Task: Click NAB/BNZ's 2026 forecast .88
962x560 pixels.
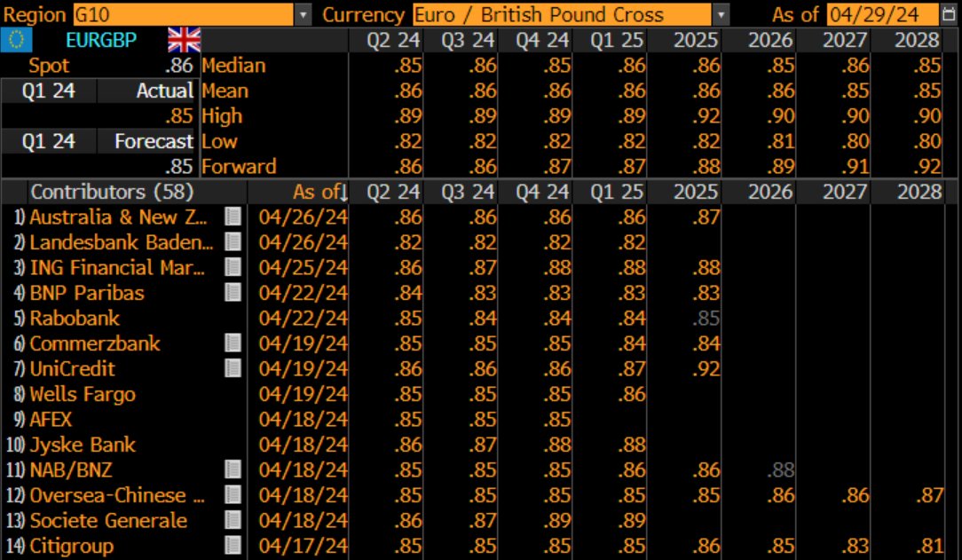Action: coord(780,469)
